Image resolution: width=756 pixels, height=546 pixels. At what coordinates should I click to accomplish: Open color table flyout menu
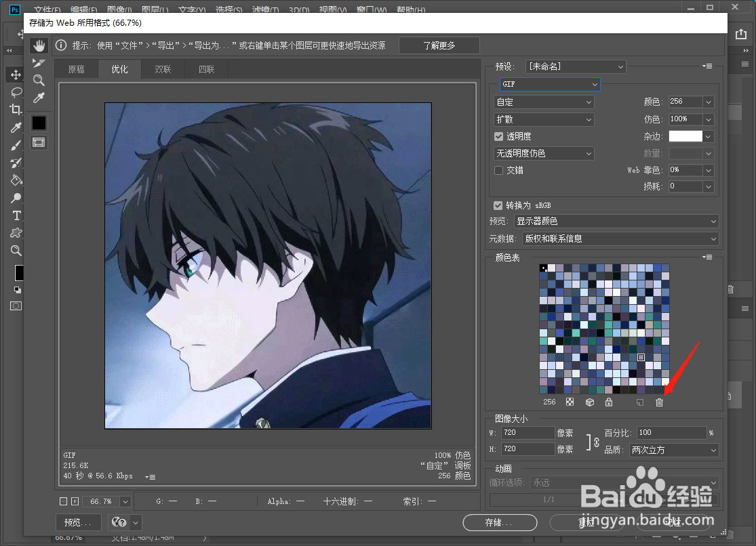(707, 257)
